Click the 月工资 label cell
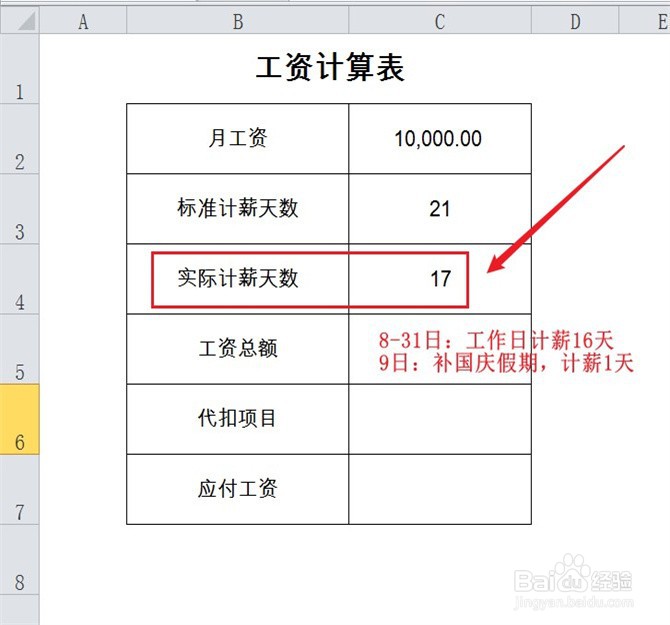The image size is (670, 625). click(x=238, y=139)
